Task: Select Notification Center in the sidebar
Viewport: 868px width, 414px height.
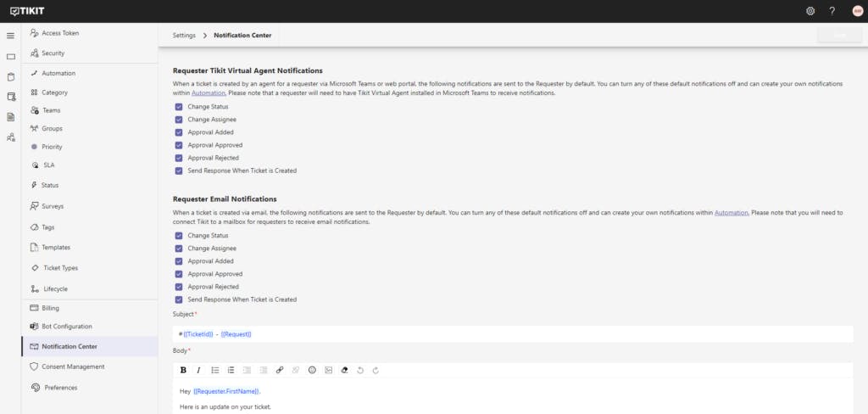Action: [90, 346]
